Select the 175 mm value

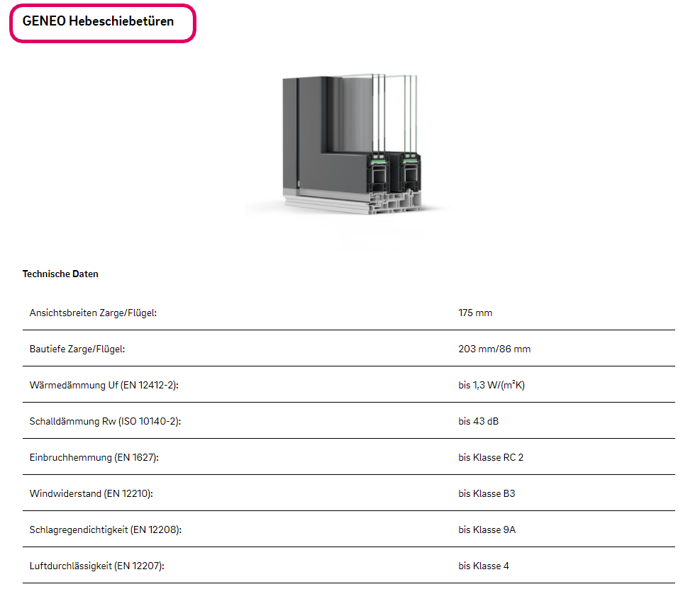click(x=475, y=313)
